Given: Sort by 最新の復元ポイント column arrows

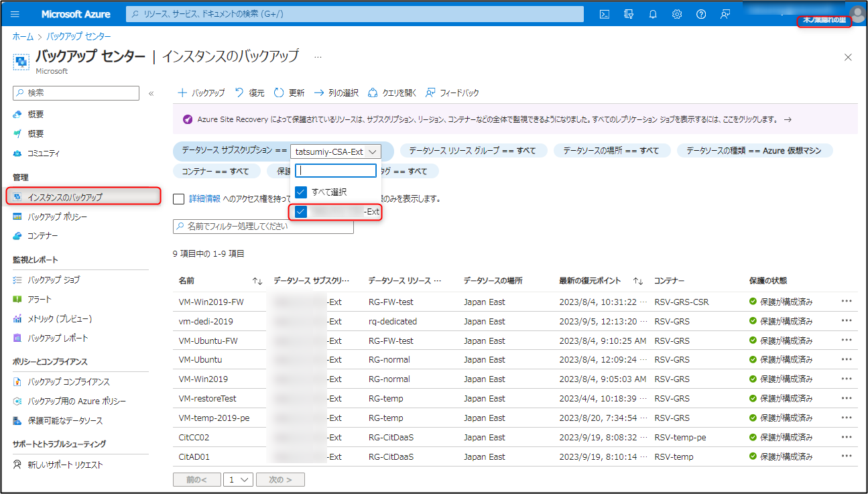Looking at the screenshot, I should pos(638,281).
